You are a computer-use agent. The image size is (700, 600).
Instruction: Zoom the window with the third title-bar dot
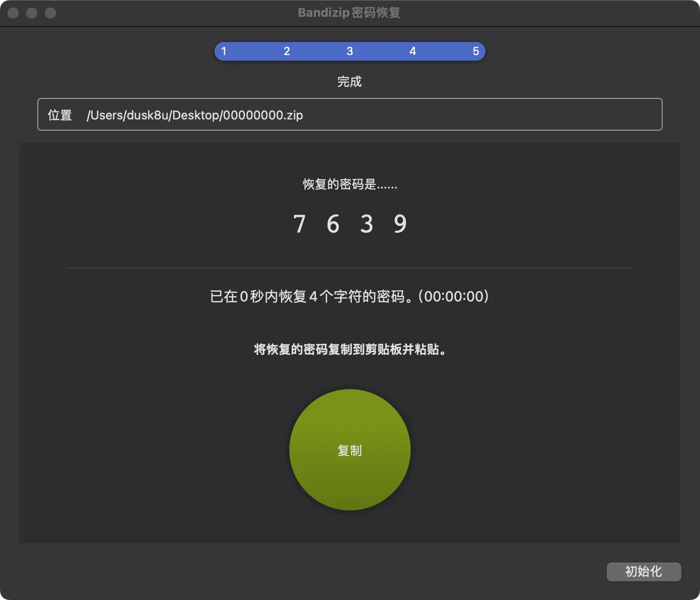click(50, 13)
